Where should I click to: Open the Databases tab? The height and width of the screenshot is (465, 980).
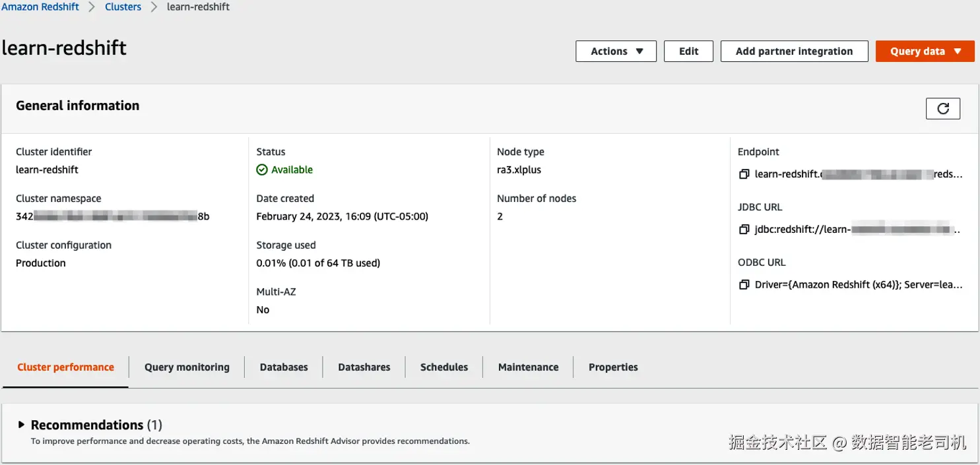click(x=284, y=367)
